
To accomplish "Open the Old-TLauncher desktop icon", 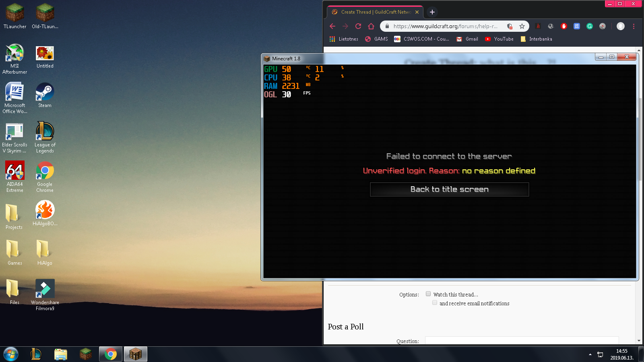I will (x=45, y=16).
